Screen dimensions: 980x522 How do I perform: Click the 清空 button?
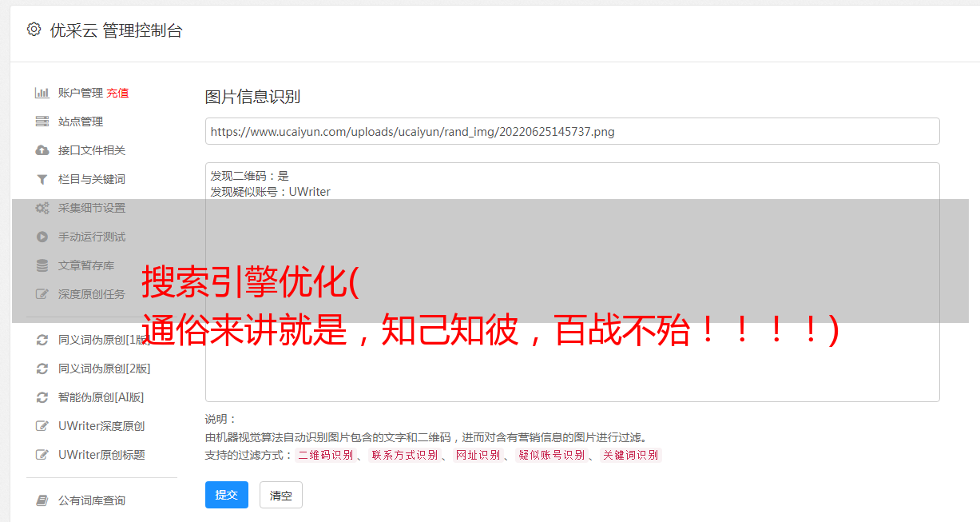(281, 496)
